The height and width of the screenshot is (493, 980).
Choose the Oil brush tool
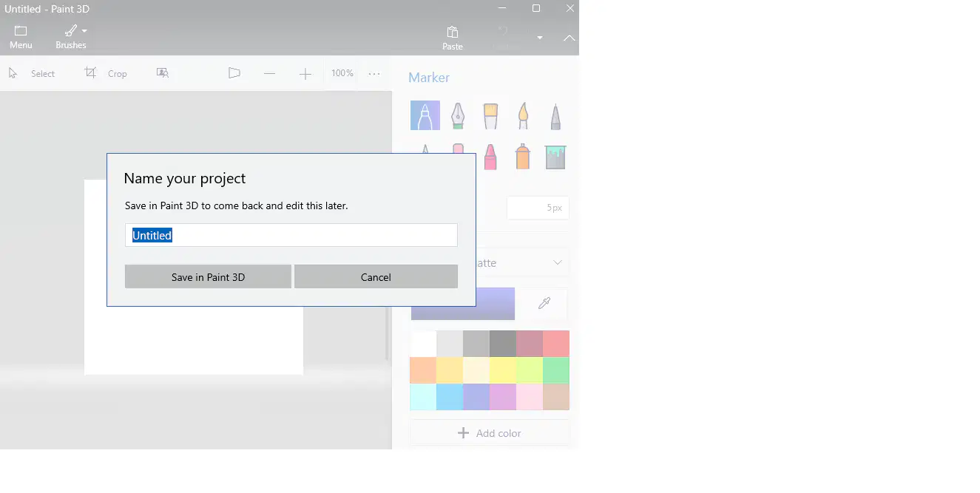490,115
